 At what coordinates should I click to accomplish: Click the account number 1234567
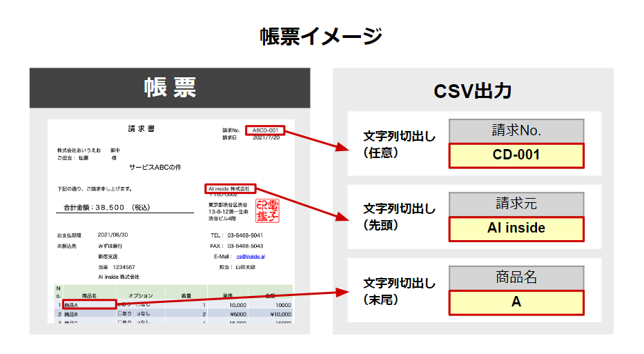(x=124, y=267)
